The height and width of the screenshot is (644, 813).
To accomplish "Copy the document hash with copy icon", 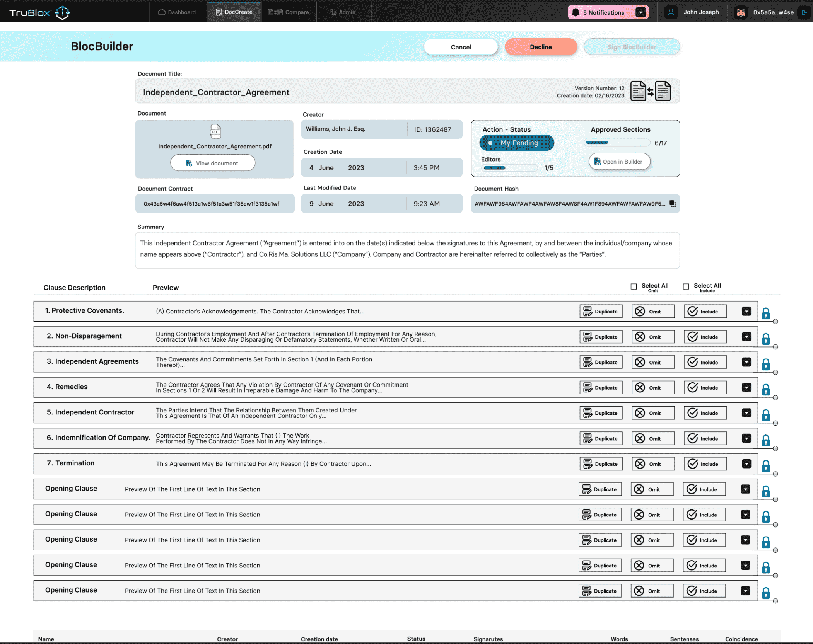I will pyautogui.click(x=672, y=204).
